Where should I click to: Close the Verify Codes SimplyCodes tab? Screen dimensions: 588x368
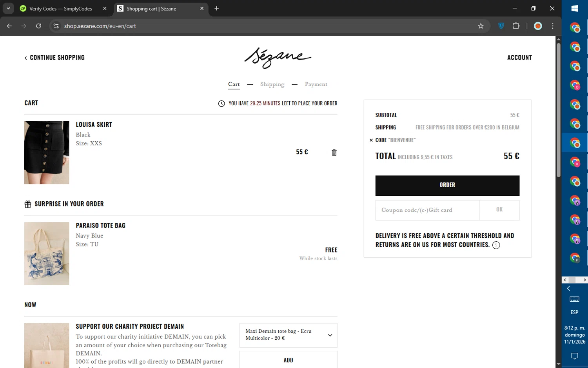[x=105, y=8]
